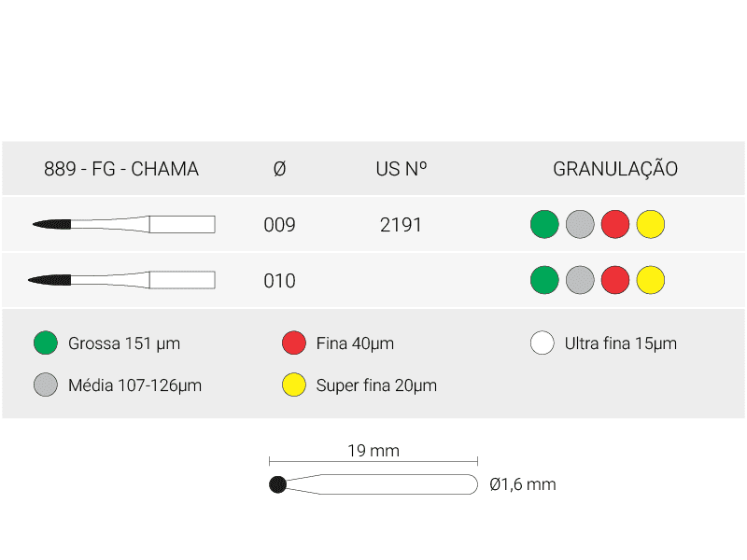This screenshot has width=747, height=560.
Task: Select gray grit dot in 009 row
Action: click(580, 224)
